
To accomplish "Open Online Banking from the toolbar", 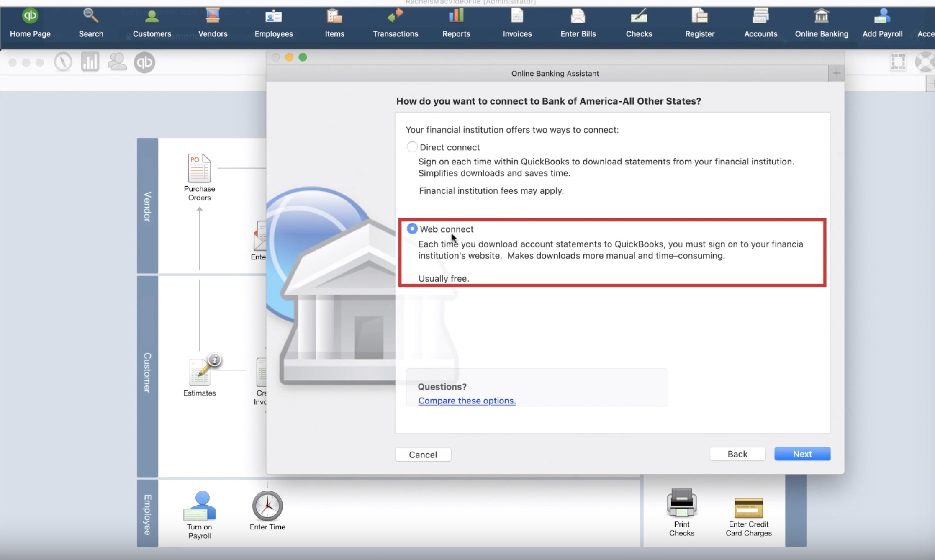I will [822, 23].
